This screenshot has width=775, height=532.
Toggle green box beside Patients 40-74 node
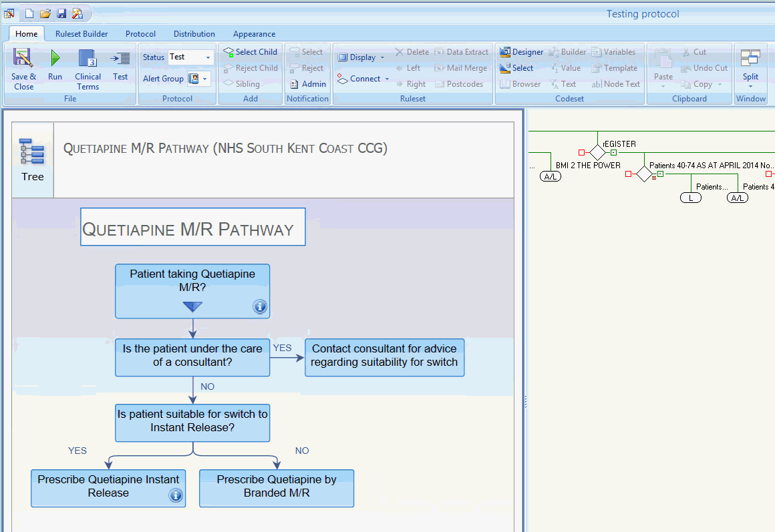[660, 174]
